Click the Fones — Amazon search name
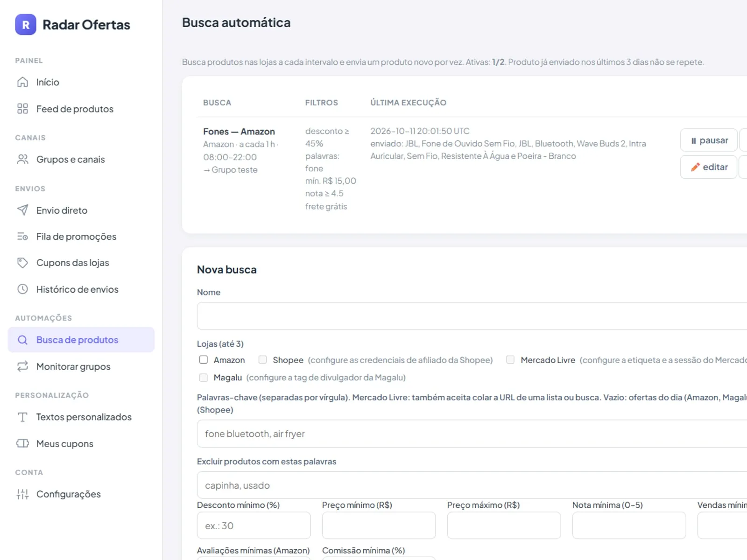Image resolution: width=747 pixels, height=560 pixels. point(239,132)
